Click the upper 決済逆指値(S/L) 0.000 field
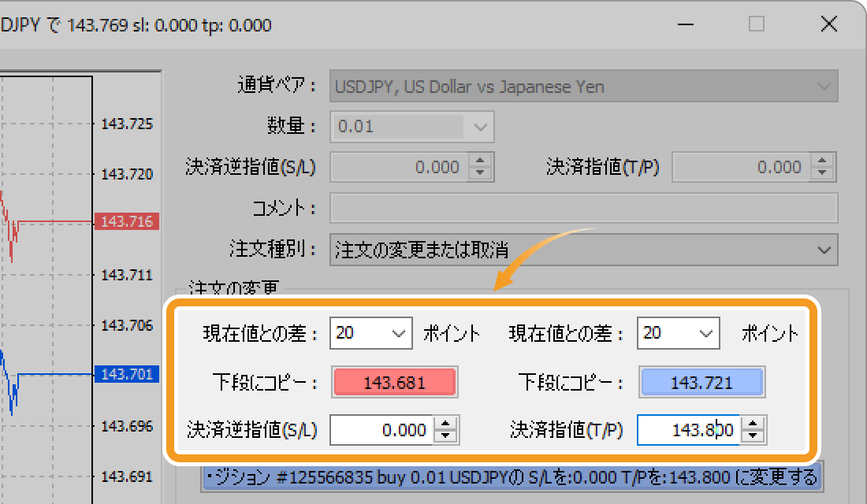Viewport: 867px width, 504px height. pyautogui.click(x=399, y=167)
